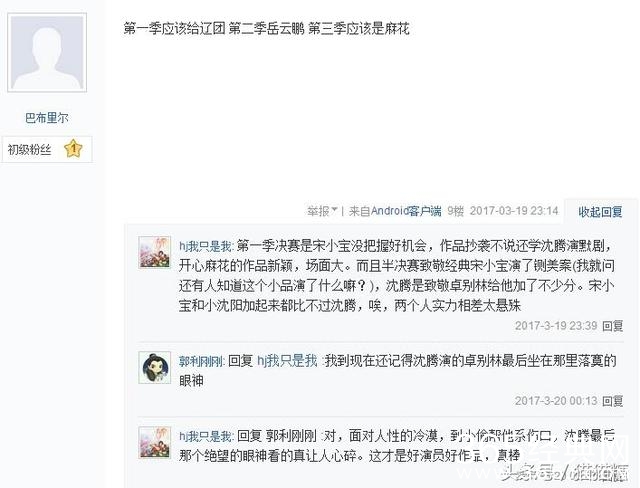Click the 来自Android客户端 link
This screenshot has height=488, width=640.
tap(395, 211)
